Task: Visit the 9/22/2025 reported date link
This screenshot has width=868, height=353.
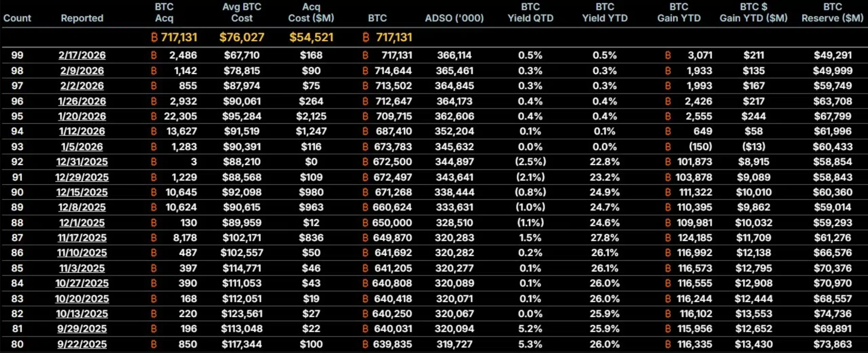Action: tap(82, 344)
